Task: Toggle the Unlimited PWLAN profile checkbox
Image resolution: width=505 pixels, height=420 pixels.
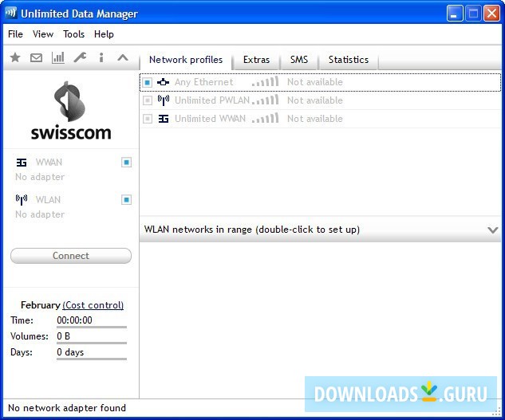Action: pos(147,100)
